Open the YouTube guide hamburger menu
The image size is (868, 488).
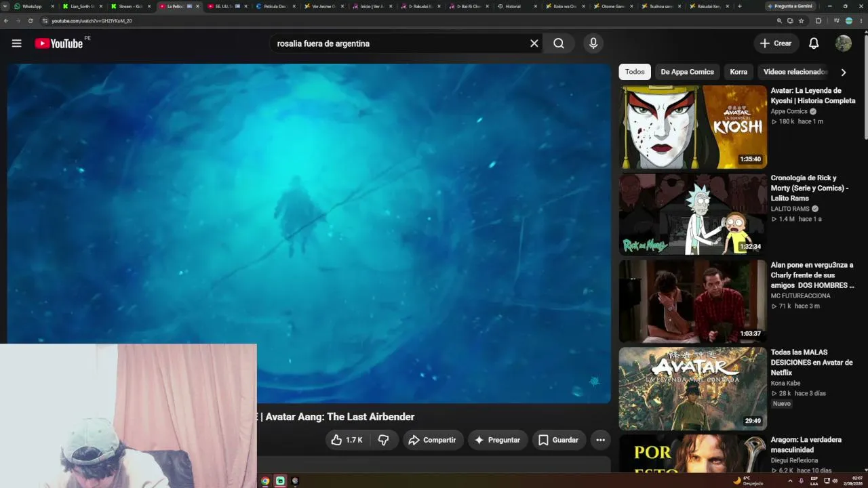click(16, 43)
